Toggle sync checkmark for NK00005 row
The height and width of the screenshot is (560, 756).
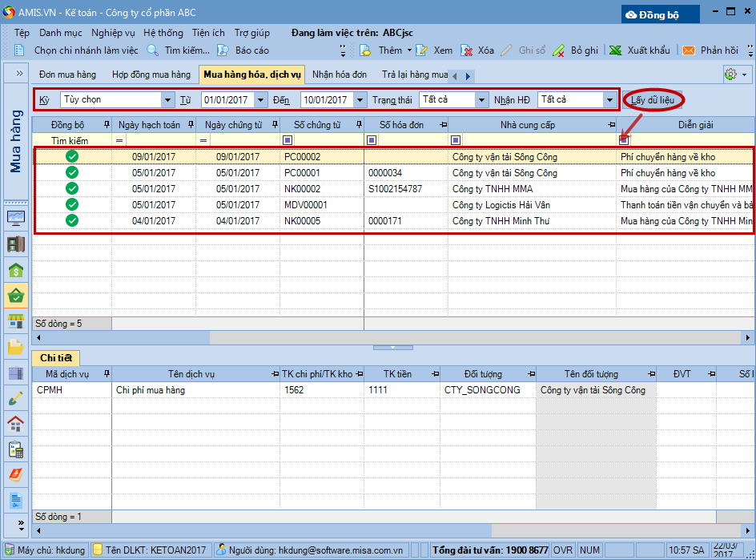click(x=72, y=221)
